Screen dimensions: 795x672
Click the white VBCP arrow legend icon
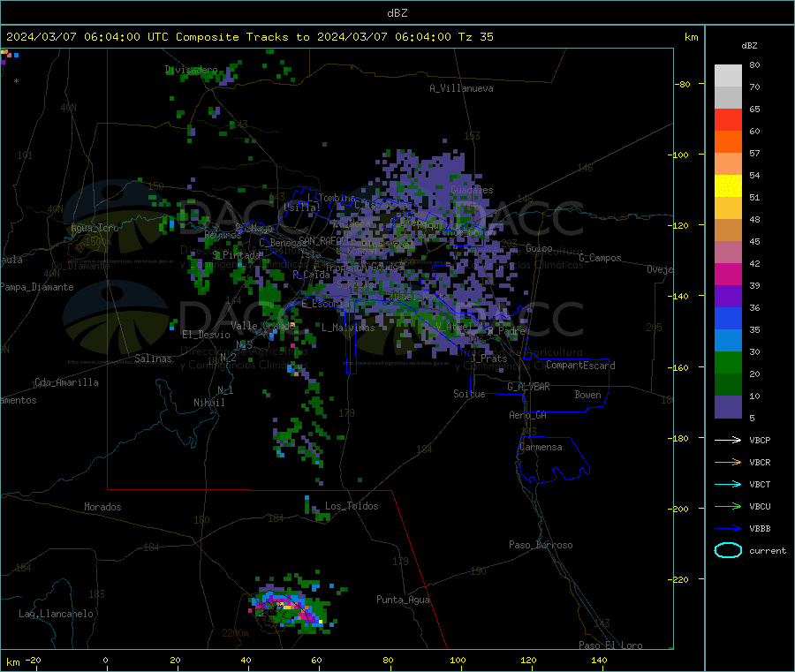[728, 440]
